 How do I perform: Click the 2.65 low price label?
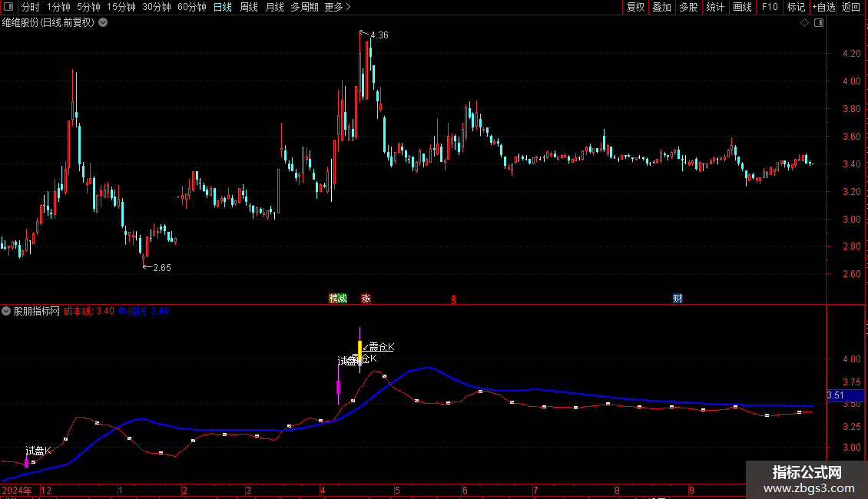(162, 268)
